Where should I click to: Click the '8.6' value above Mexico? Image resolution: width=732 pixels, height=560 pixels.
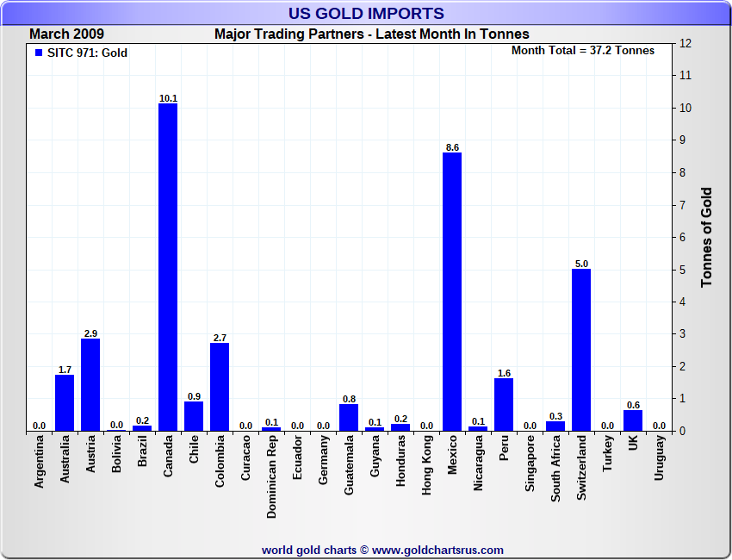tap(452, 147)
